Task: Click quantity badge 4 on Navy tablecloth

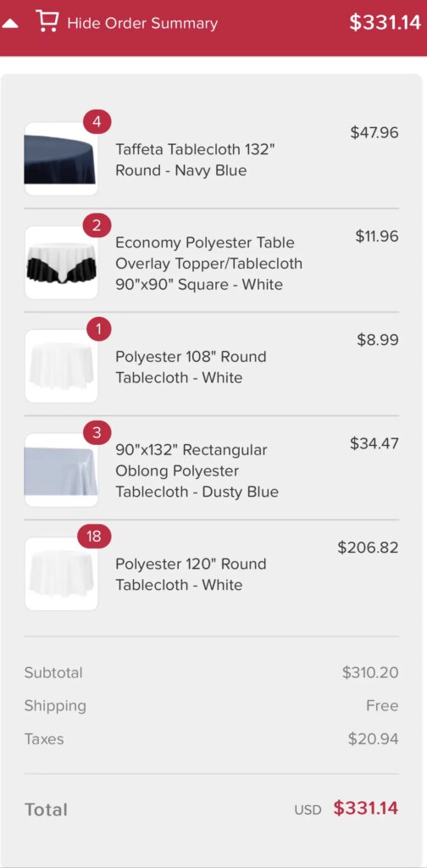Action: (97, 122)
